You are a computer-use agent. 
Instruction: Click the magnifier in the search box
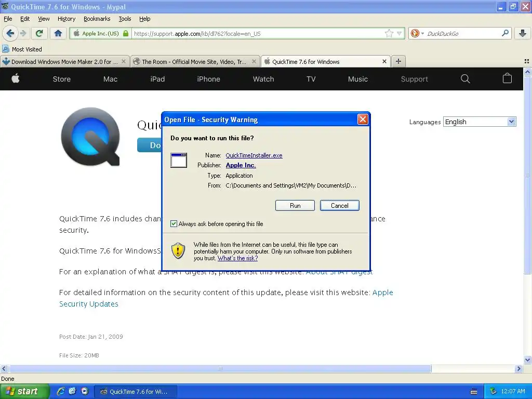click(505, 33)
